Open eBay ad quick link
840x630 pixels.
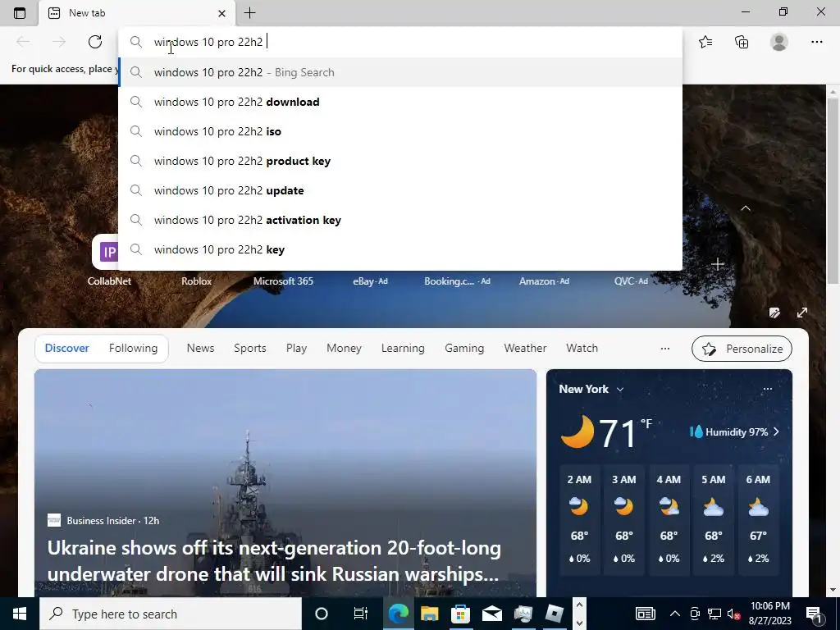coord(370,281)
